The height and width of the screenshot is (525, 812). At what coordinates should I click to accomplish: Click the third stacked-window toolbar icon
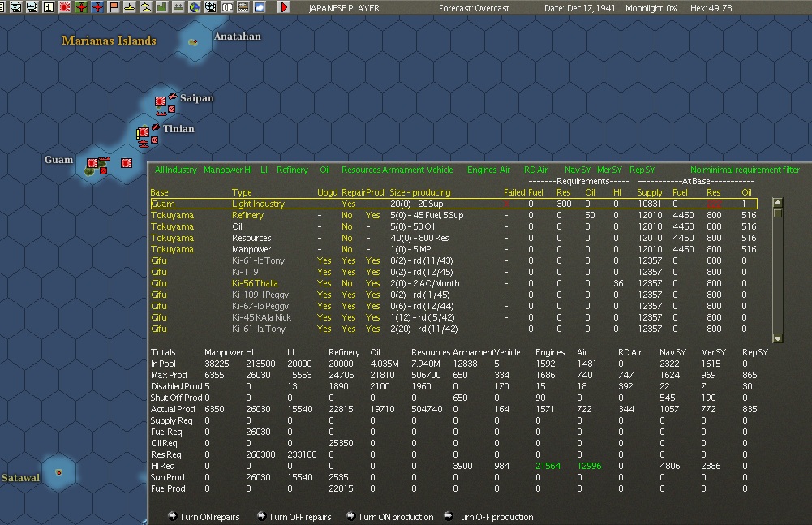(32, 7)
